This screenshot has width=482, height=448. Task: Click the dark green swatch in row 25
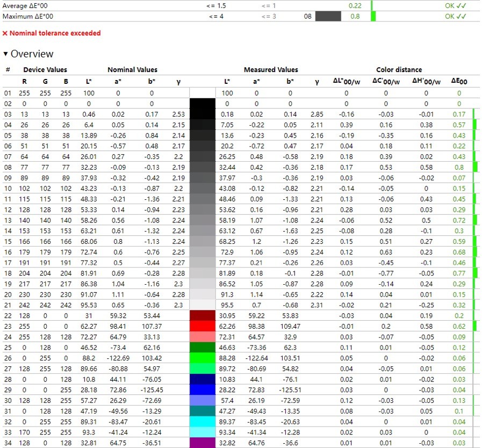coord(203,348)
